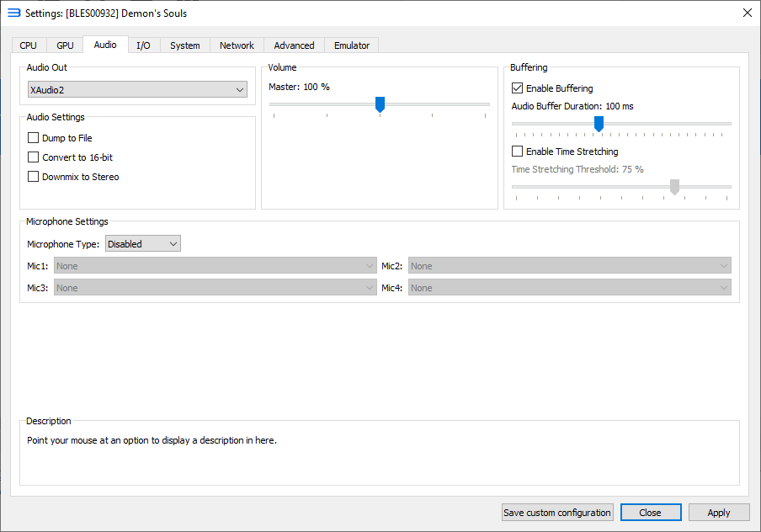Viewport: 761px width, 532px height.
Task: Check the Downmix to Stereo box
Action: (x=34, y=177)
